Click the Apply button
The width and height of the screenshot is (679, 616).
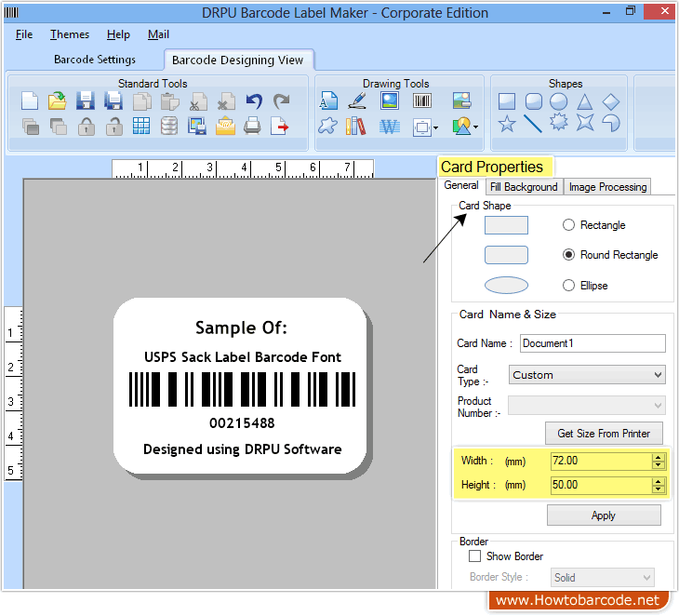pos(604,516)
